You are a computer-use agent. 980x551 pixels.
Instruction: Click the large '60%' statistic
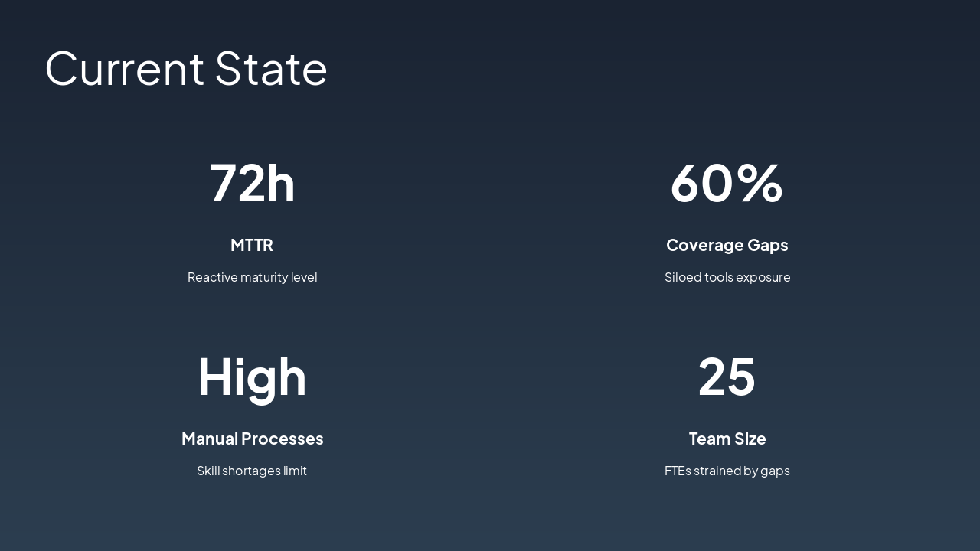tap(727, 184)
